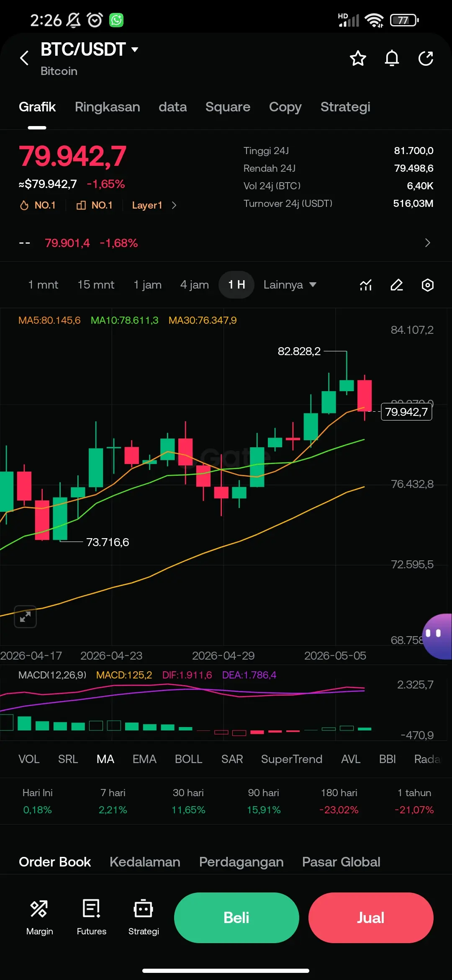The height and width of the screenshot is (980, 452).
Task: Open chart settings hexagon icon
Action: point(427,285)
